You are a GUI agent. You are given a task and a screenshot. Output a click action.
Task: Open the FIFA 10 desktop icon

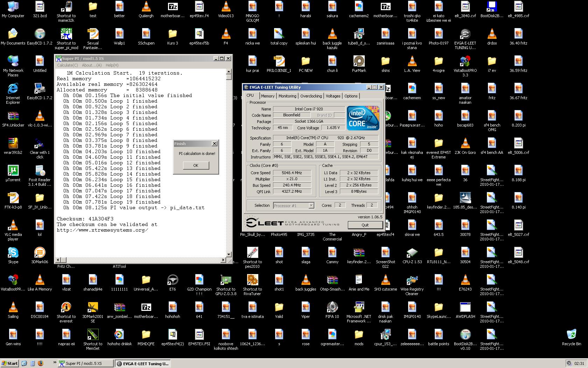click(332, 310)
